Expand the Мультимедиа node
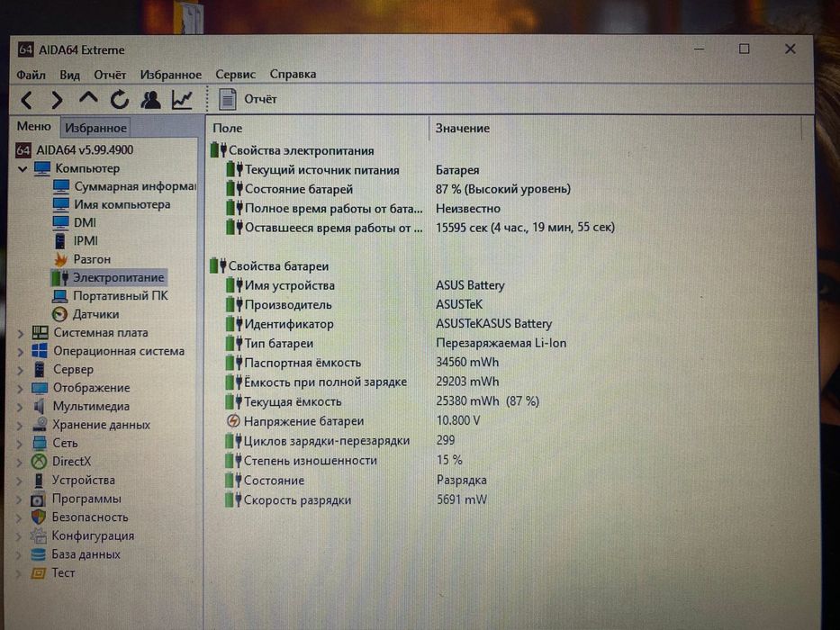840x630 pixels. (21, 407)
